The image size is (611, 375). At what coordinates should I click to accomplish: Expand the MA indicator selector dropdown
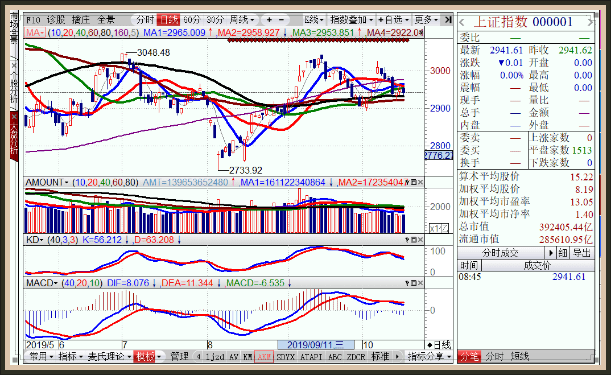36,32
